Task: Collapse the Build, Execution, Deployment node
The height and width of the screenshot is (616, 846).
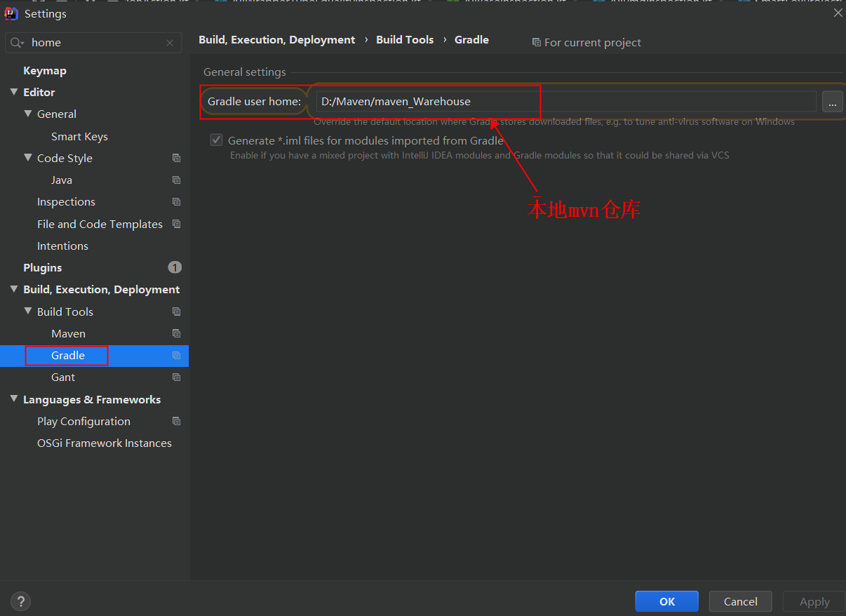Action: (14, 289)
